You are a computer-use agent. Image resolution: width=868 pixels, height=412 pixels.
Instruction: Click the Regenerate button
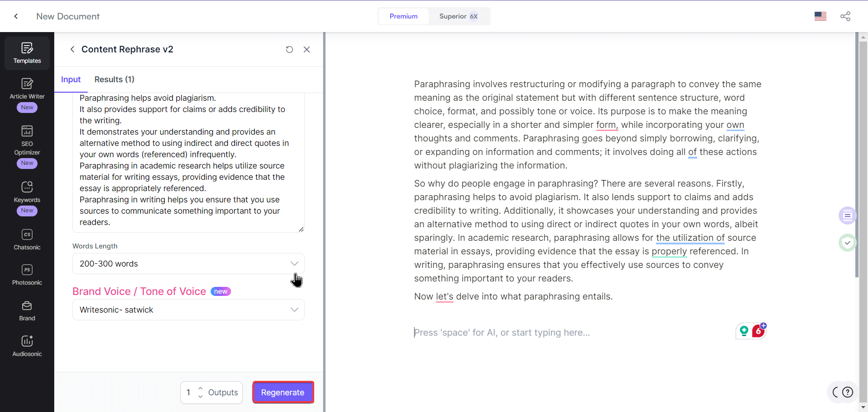pyautogui.click(x=283, y=393)
